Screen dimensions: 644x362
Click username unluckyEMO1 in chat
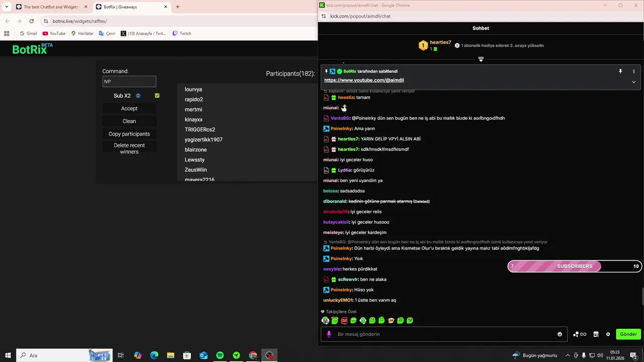point(338,300)
